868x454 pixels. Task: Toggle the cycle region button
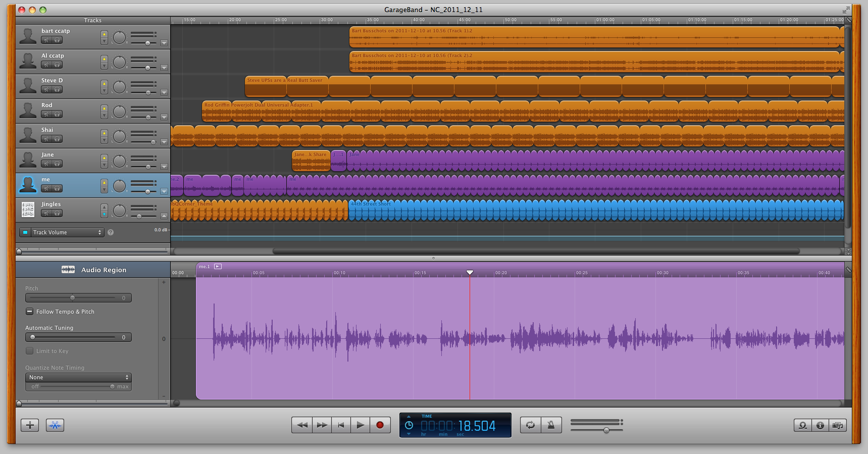point(530,425)
